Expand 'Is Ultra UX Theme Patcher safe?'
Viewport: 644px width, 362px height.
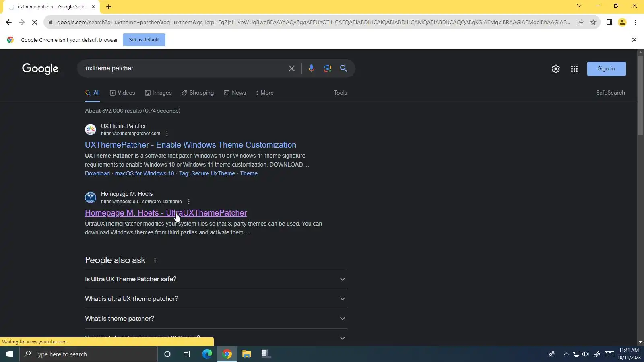click(216, 279)
